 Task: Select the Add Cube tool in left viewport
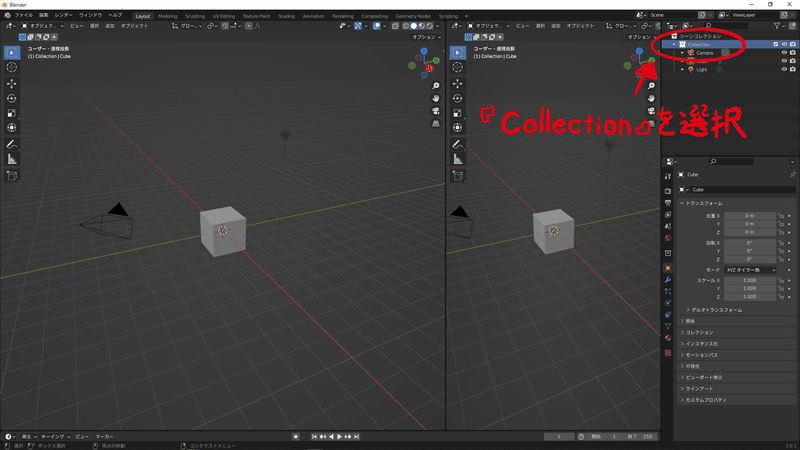pyautogui.click(x=12, y=176)
